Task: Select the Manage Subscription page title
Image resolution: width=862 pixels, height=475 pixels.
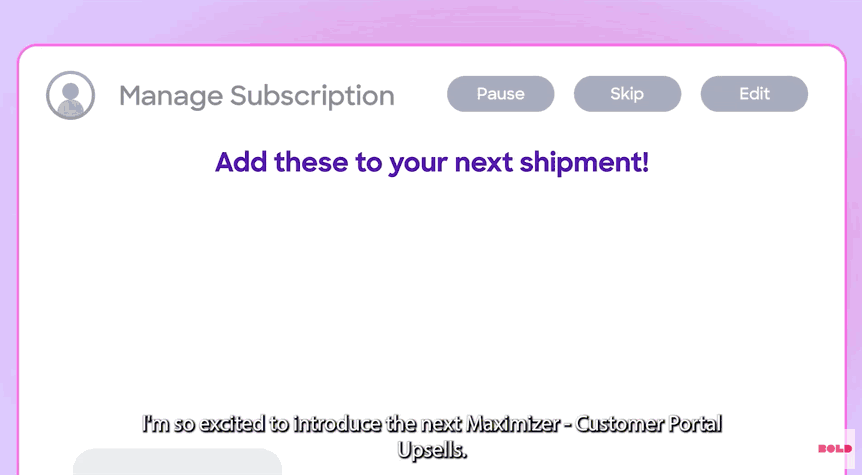Action: (x=257, y=96)
